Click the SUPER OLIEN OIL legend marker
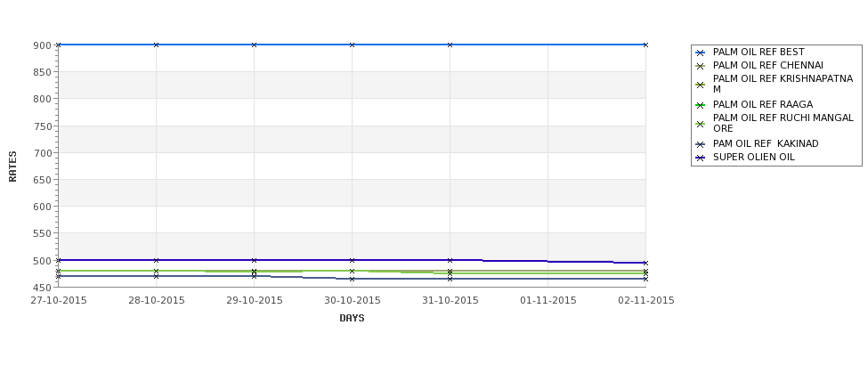The image size is (868, 382). tap(701, 158)
